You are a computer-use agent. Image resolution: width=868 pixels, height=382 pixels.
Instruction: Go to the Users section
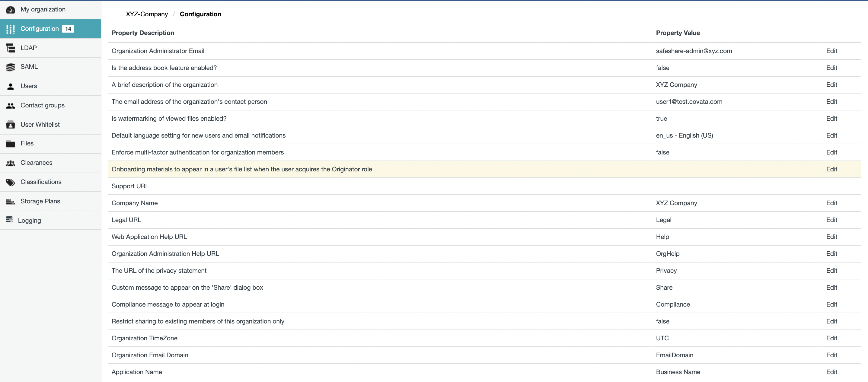(x=50, y=86)
